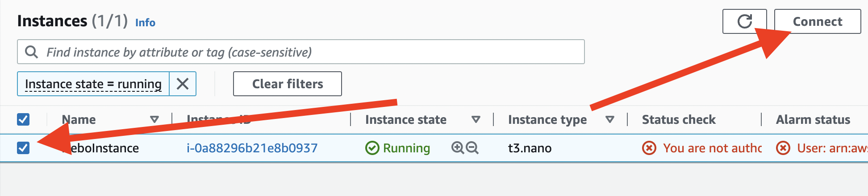
Task: Remove the running filter with X icon
Action: point(183,84)
